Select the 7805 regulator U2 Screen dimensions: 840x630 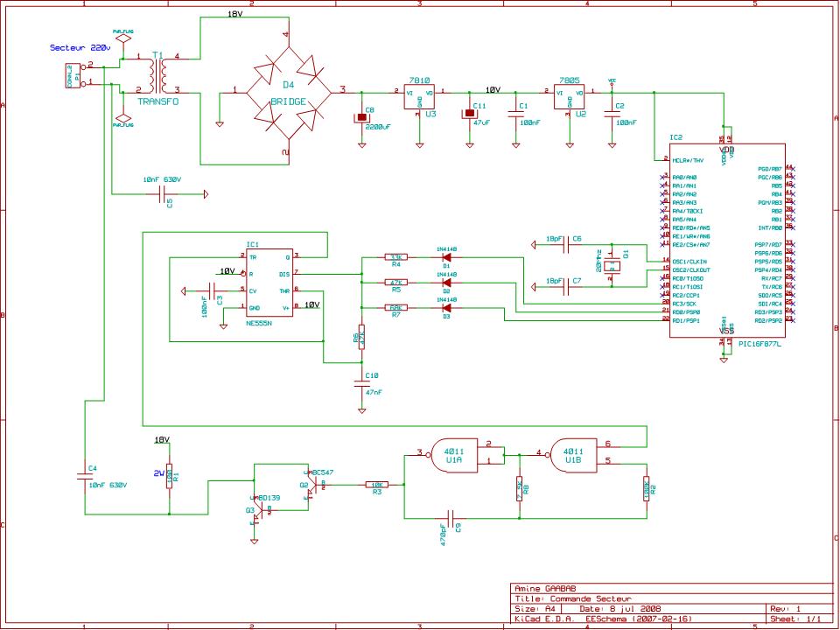tap(570, 96)
